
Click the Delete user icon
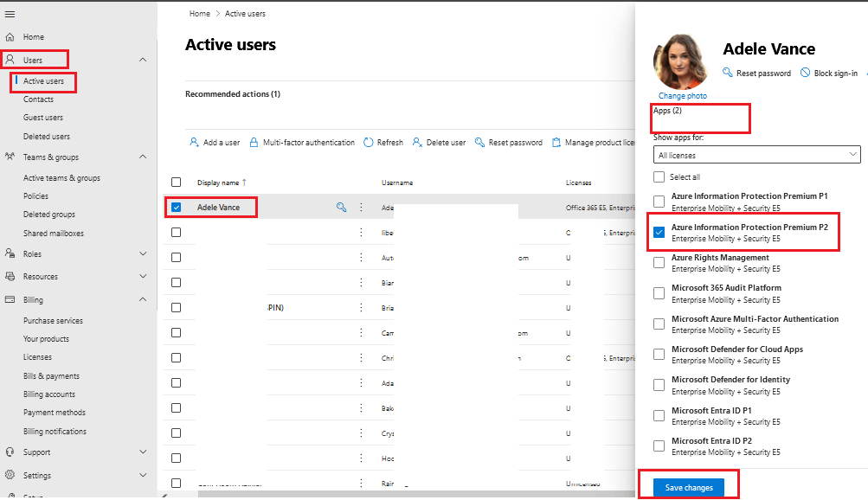[417, 142]
